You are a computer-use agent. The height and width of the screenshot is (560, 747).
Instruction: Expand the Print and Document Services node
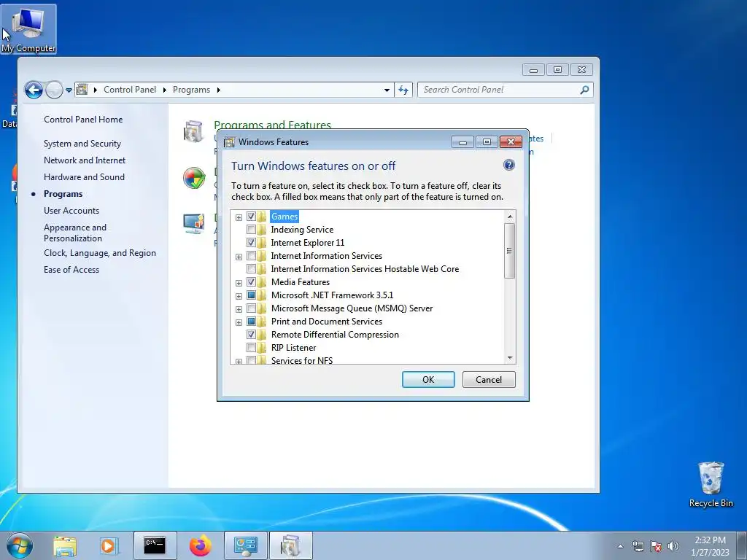[x=239, y=322]
